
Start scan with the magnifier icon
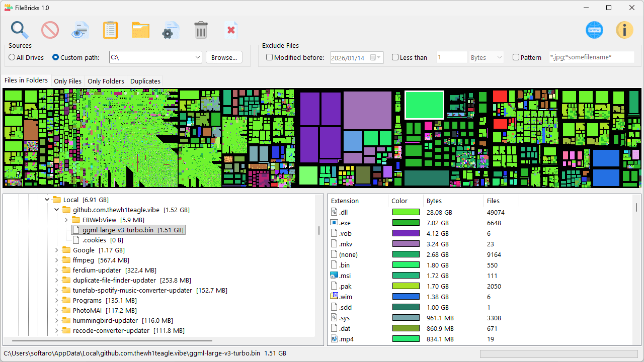point(20,30)
